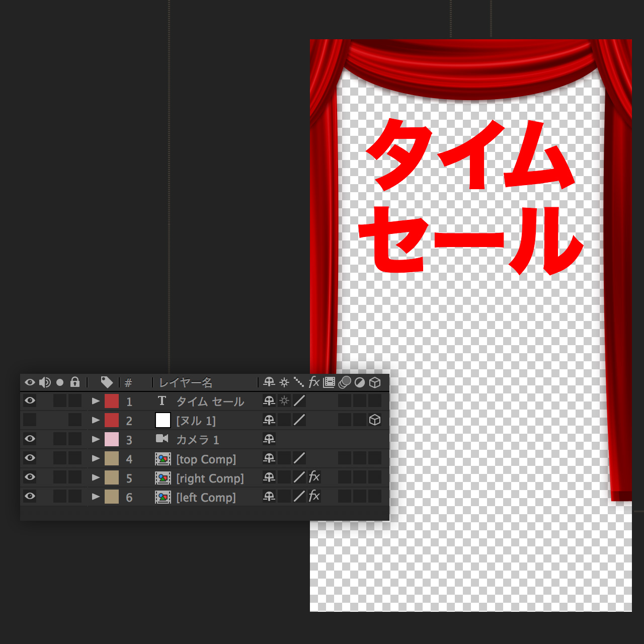Expand the カメラ 1 layer properties
Image resolution: width=644 pixels, height=644 pixels.
(96, 439)
